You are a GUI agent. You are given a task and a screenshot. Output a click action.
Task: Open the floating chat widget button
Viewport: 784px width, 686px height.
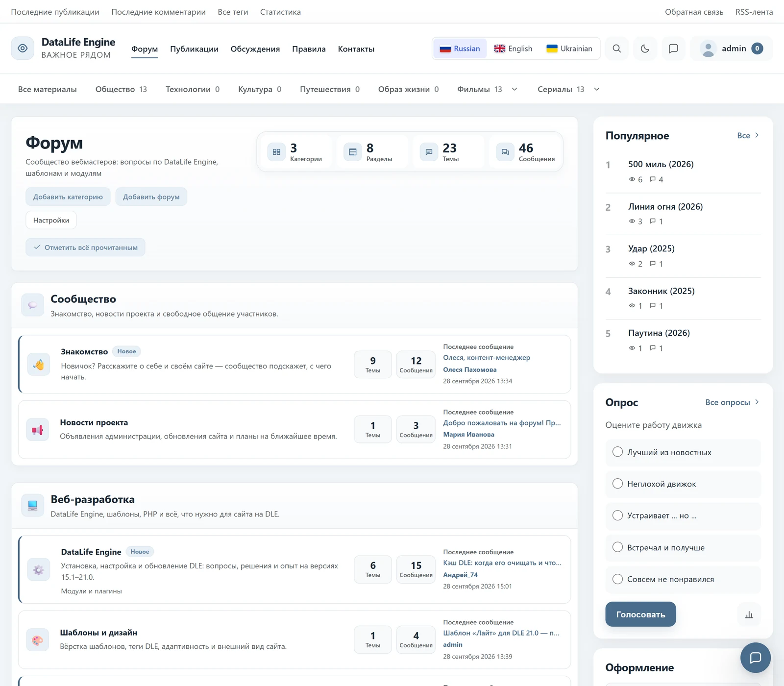(x=756, y=658)
